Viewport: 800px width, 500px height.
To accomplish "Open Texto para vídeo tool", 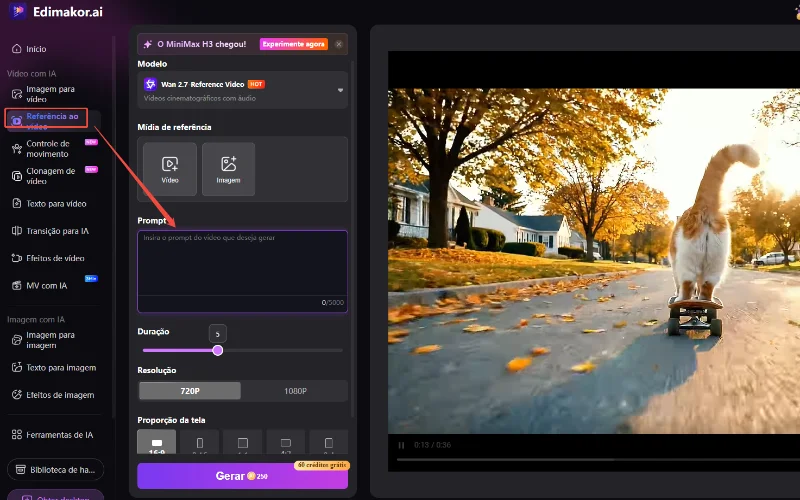I will [x=49, y=204].
